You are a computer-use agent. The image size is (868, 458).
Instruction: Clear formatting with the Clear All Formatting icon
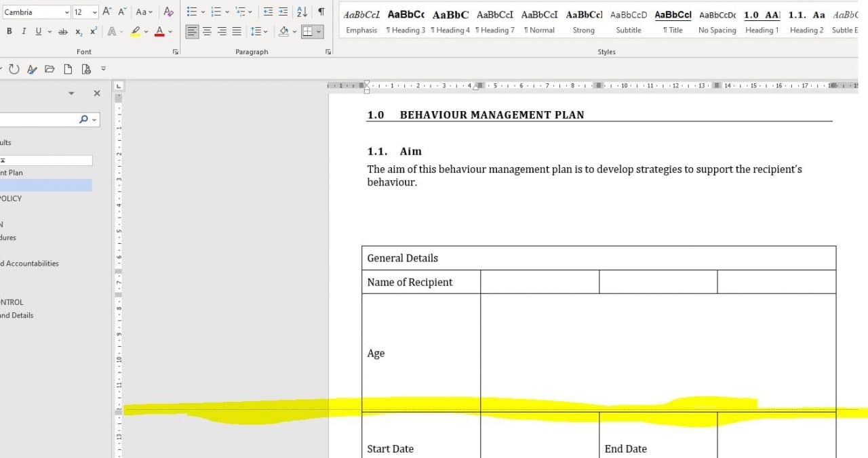(x=167, y=12)
